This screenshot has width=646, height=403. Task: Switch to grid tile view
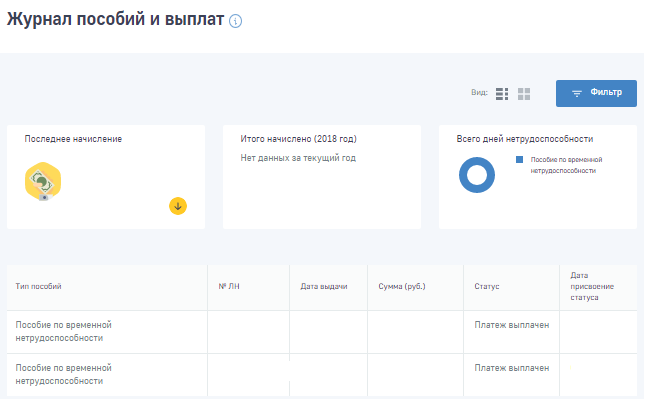coord(524,93)
